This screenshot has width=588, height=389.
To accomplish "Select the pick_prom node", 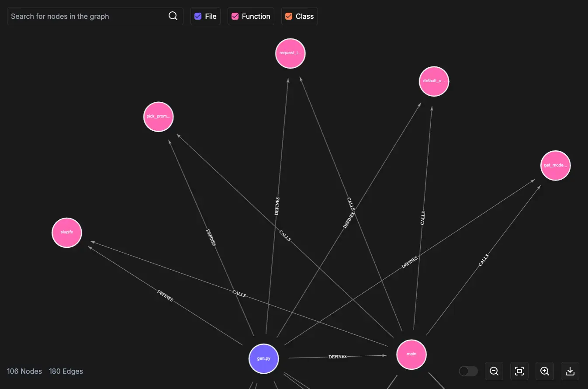I will coord(158,116).
